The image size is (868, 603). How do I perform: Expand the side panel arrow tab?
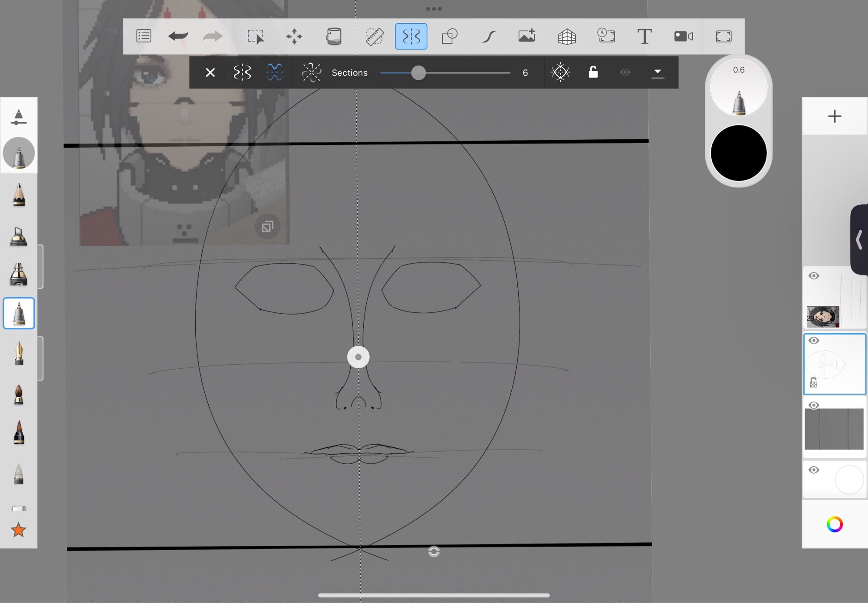[x=859, y=239]
